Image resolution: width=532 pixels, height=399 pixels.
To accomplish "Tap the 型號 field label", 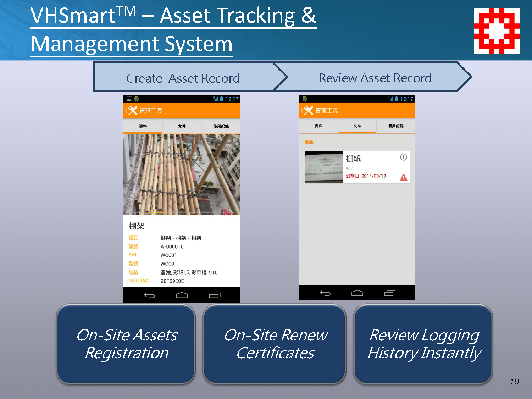I will coord(133,264).
